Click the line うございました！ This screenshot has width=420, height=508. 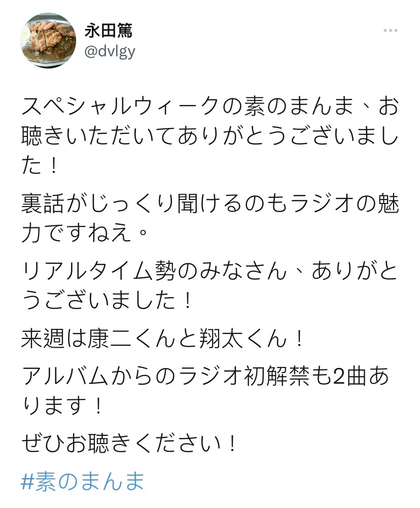click(x=107, y=300)
